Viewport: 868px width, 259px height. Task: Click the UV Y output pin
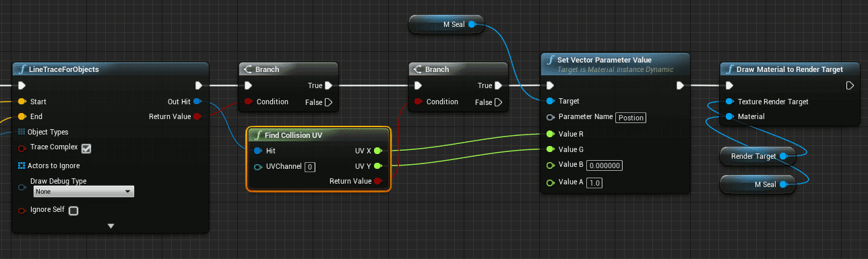coord(377,165)
